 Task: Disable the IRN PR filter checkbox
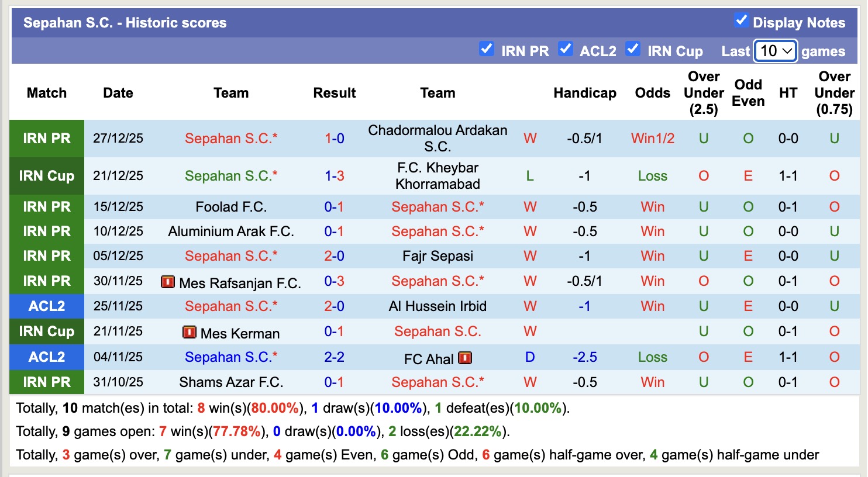(x=487, y=50)
